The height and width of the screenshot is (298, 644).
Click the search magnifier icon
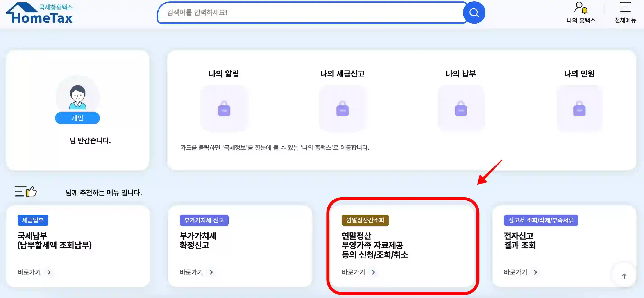(474, 13)
